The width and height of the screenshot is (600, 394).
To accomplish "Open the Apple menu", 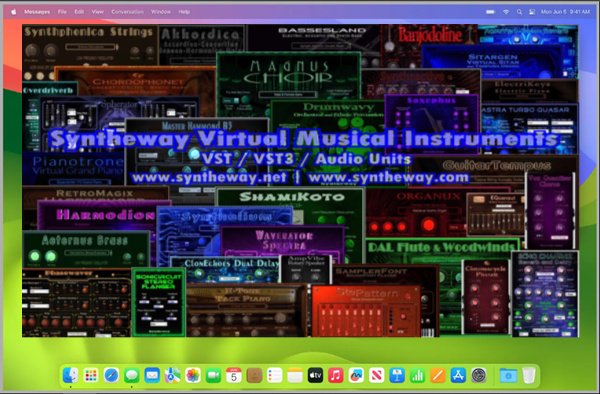I will (x=14, y=12).
